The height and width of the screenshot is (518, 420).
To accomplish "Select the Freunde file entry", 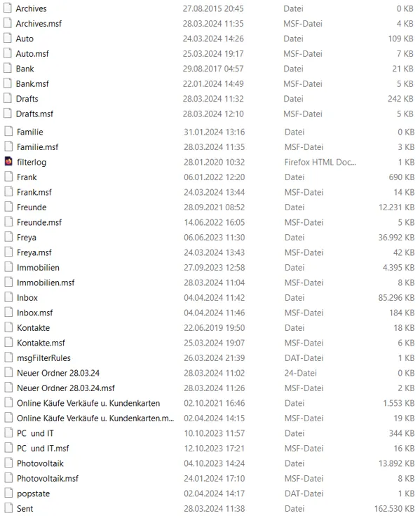I will tap(210, 207).
